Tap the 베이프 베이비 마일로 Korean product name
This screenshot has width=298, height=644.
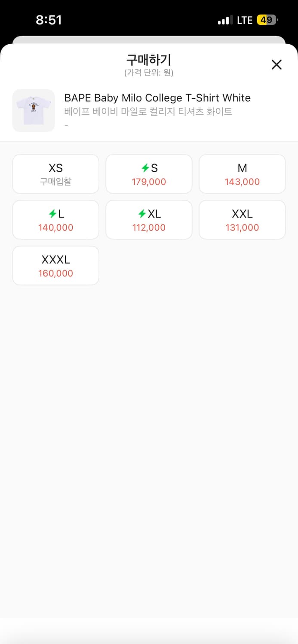[x=148, y=112]
